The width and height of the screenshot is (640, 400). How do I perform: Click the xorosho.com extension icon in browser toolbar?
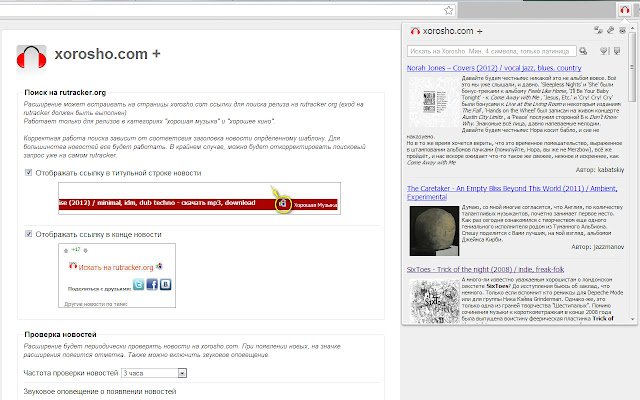[624, 10]
